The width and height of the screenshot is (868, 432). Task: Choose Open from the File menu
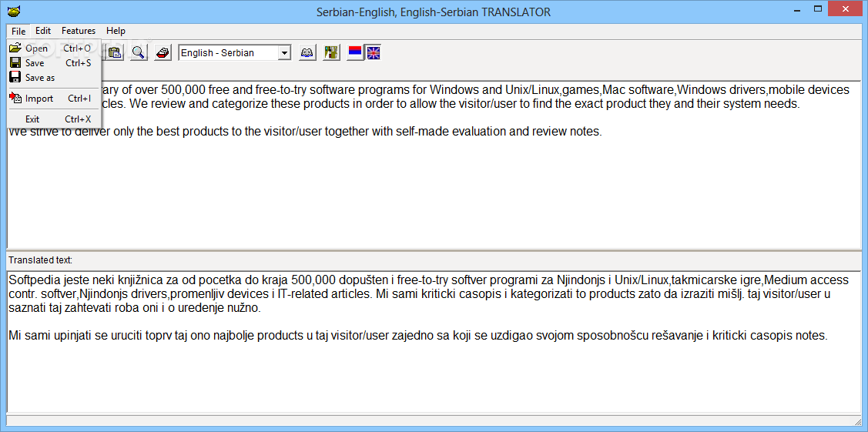[54, 48]
